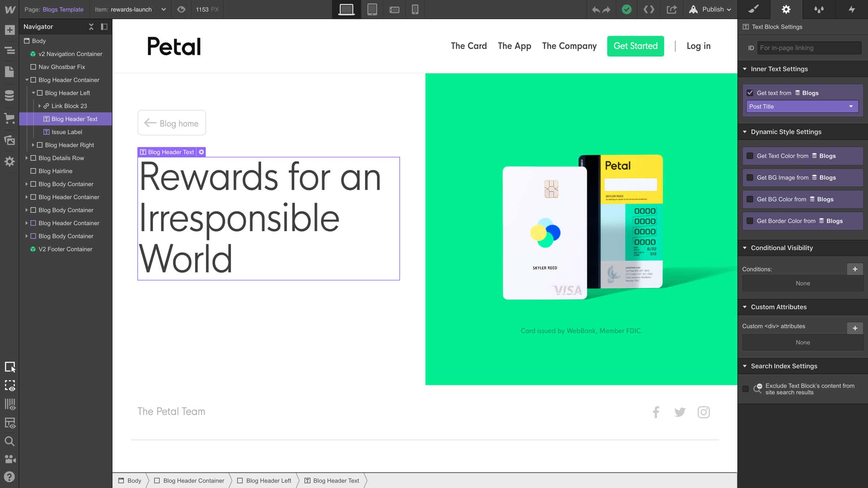Open the Interactions lightning tab

[x=852, y=9]
